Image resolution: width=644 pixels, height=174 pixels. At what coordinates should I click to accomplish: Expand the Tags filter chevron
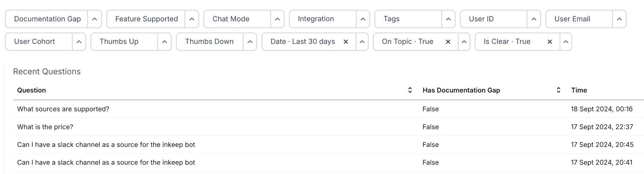coord(448,19)
